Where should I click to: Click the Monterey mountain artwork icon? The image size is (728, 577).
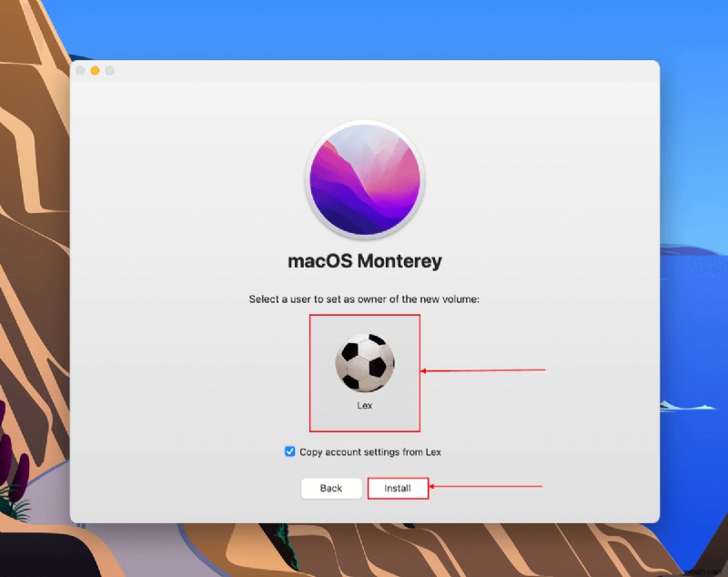[364, 178]
